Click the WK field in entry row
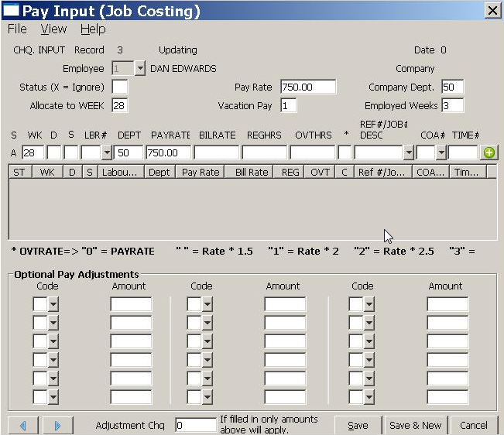Image resolution: width=504 pixels, height=435 pixels. click(33, 152)
